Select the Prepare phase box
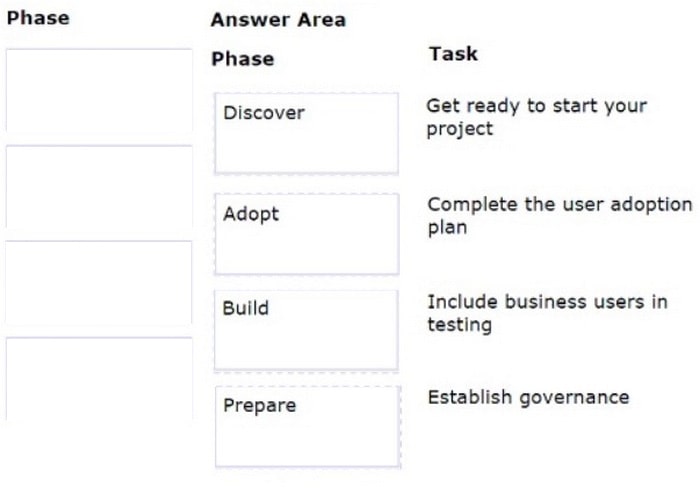 coord(308,427)
